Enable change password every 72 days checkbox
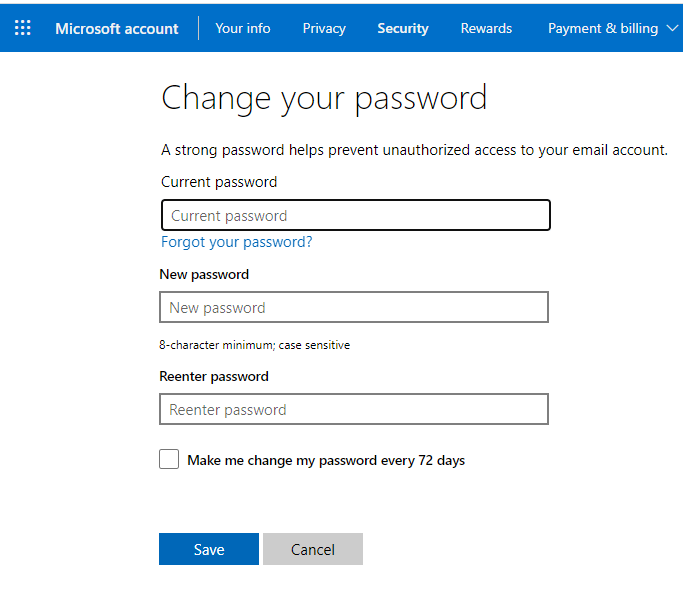683x598 pixels. pyautogui.click(x=169, y=459)
